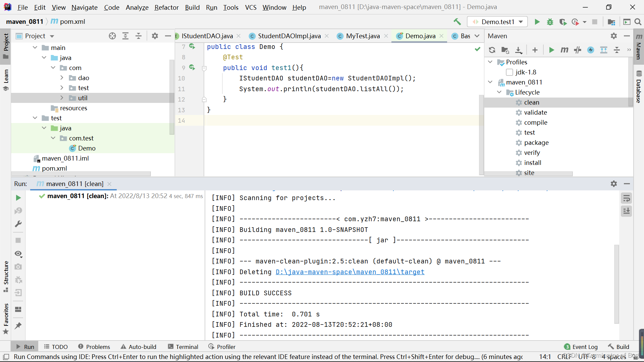Expand the dao package
This screenshot has width=644, height=362.
(62, 78)
